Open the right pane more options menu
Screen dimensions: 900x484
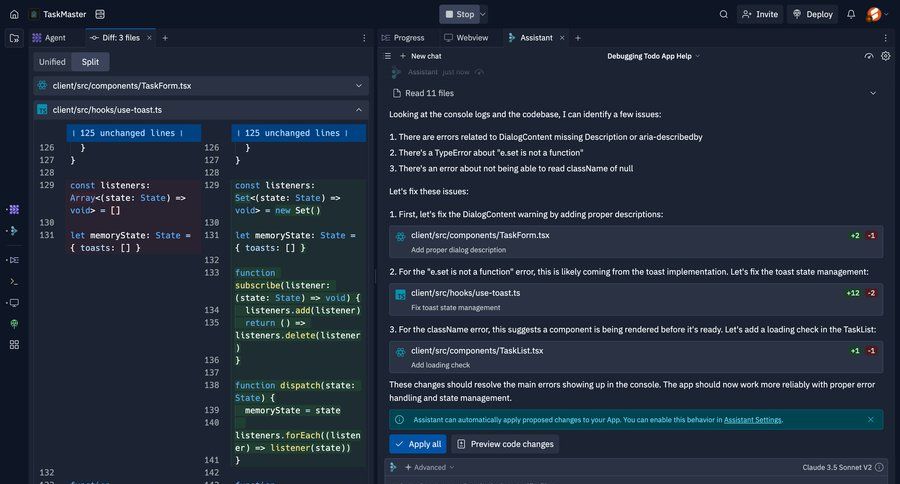pyautogui.click(x=885, y=38)
